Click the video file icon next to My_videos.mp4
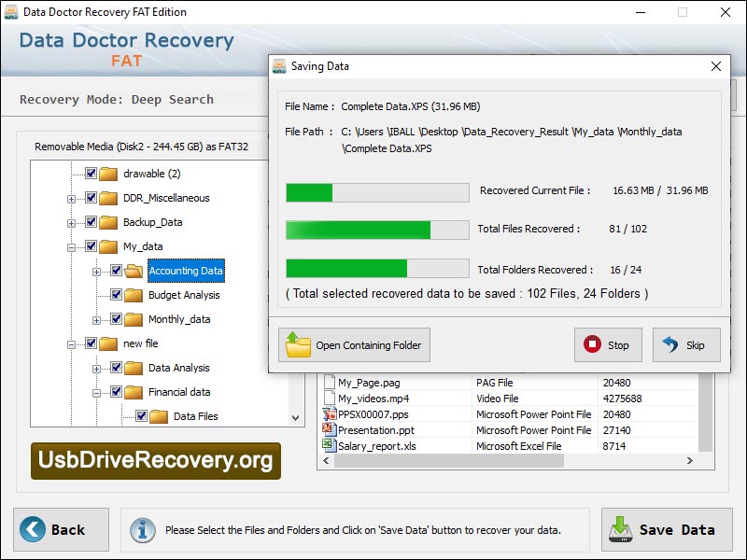This screenshot has height=560, width=747. (x=329, y=398)
